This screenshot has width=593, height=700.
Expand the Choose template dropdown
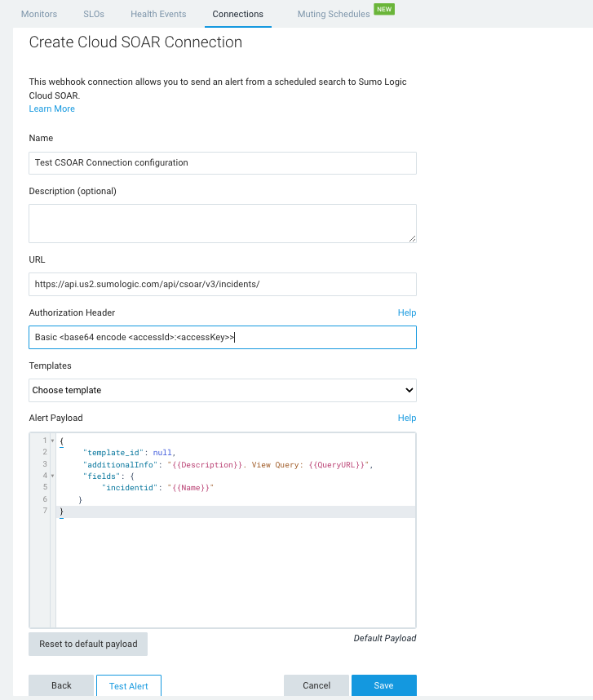[222, 390]
